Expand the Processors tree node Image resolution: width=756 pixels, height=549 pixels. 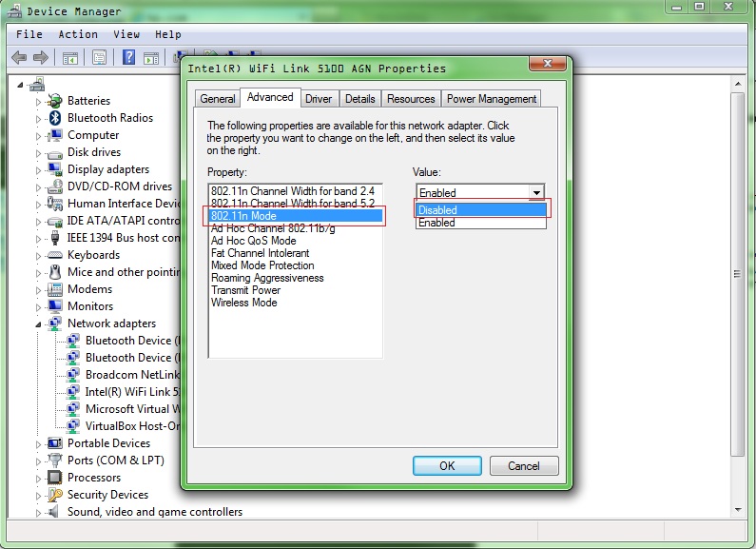click(38, 478)
